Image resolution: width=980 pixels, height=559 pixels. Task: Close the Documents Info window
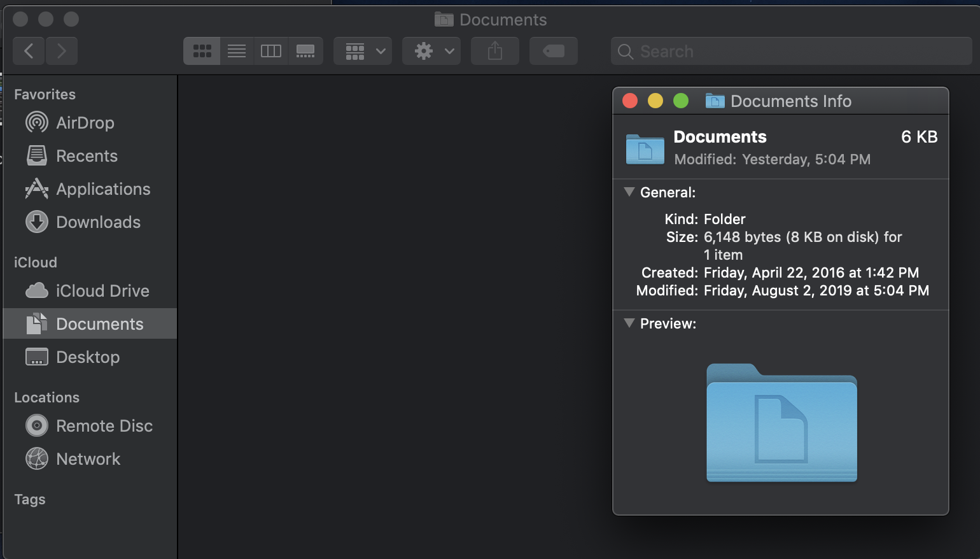coord(630,101)
